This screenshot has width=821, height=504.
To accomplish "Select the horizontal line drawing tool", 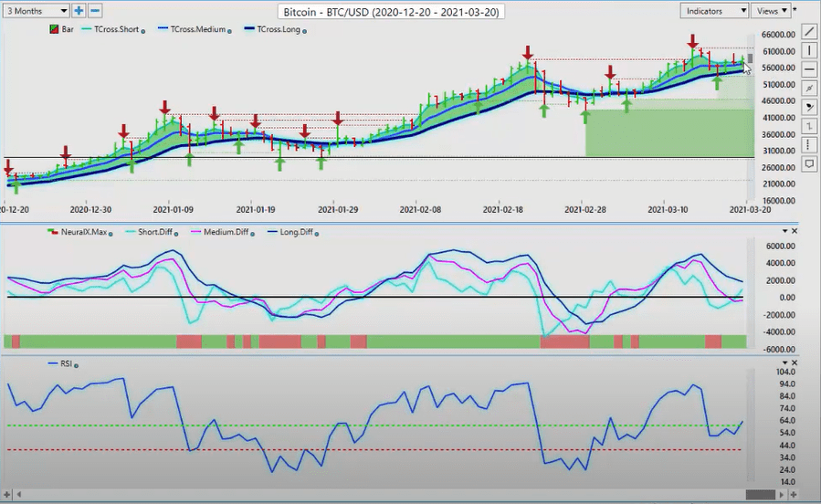I will [809, 69].
